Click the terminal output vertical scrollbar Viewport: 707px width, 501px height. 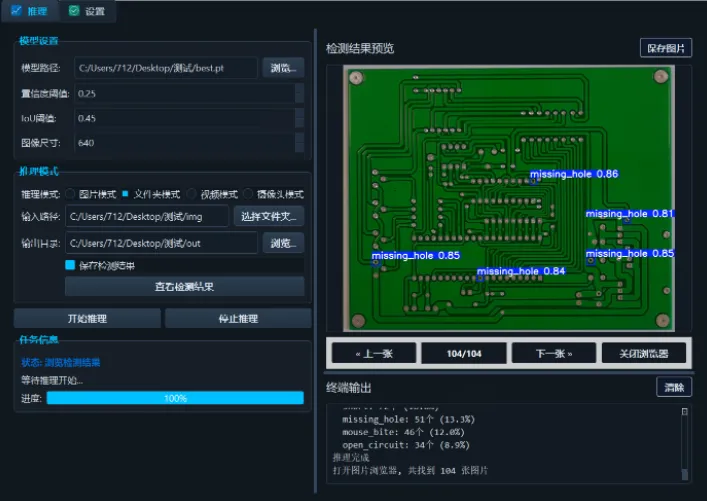684,444
